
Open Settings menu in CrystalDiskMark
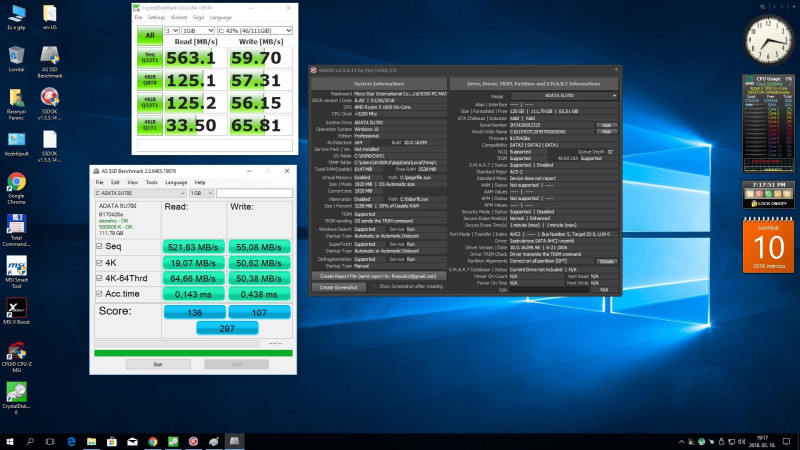[156, 17]
